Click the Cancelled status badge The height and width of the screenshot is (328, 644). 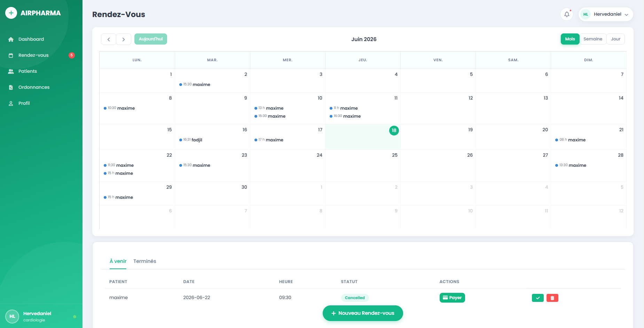pos(355,298)
